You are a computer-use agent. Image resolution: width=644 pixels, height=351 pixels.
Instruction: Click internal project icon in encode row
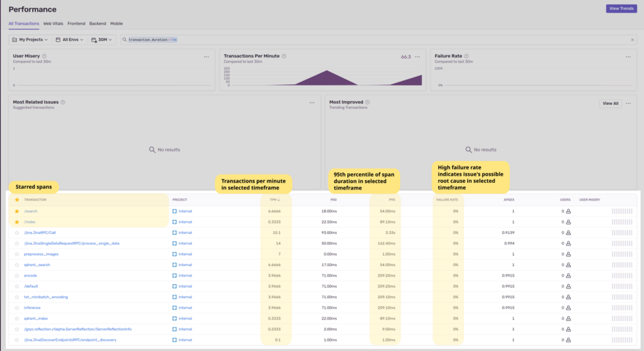175,275
